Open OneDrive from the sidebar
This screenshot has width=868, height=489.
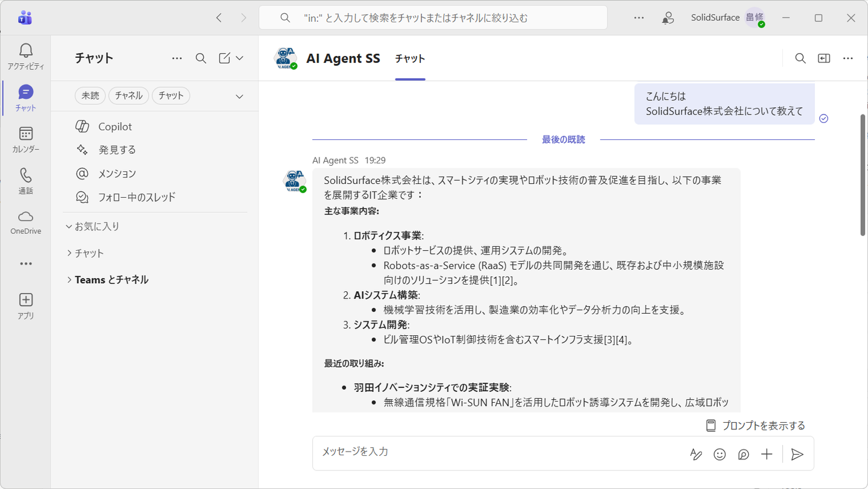25,222
